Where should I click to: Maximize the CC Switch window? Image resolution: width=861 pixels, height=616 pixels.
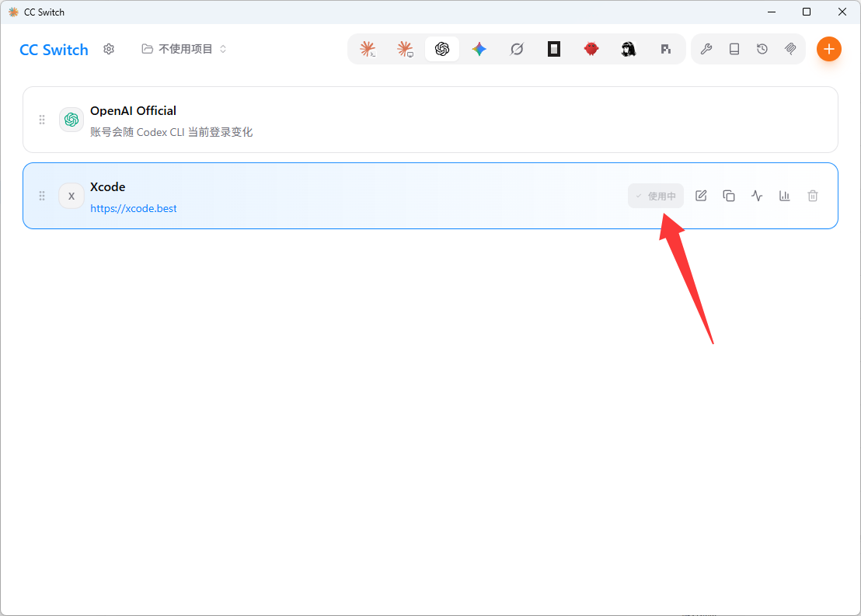pyautogui.click(x=807, y=12)
